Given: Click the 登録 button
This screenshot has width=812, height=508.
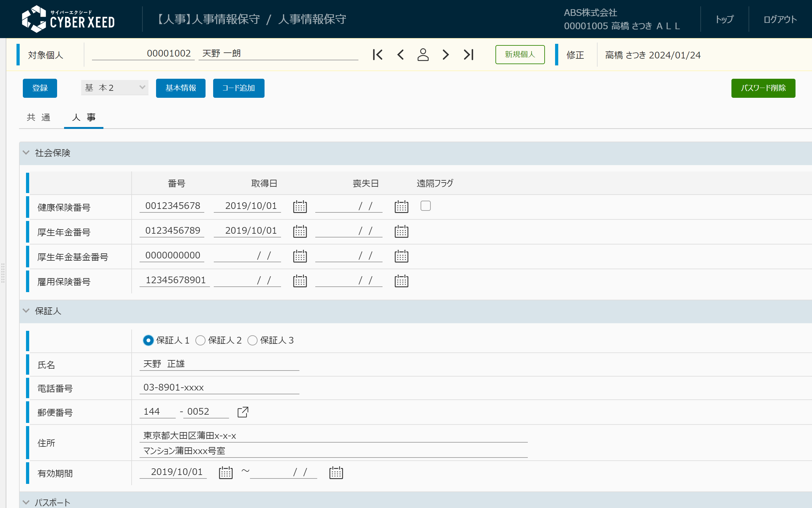Looking at the screenshot, I should (40, 88).
